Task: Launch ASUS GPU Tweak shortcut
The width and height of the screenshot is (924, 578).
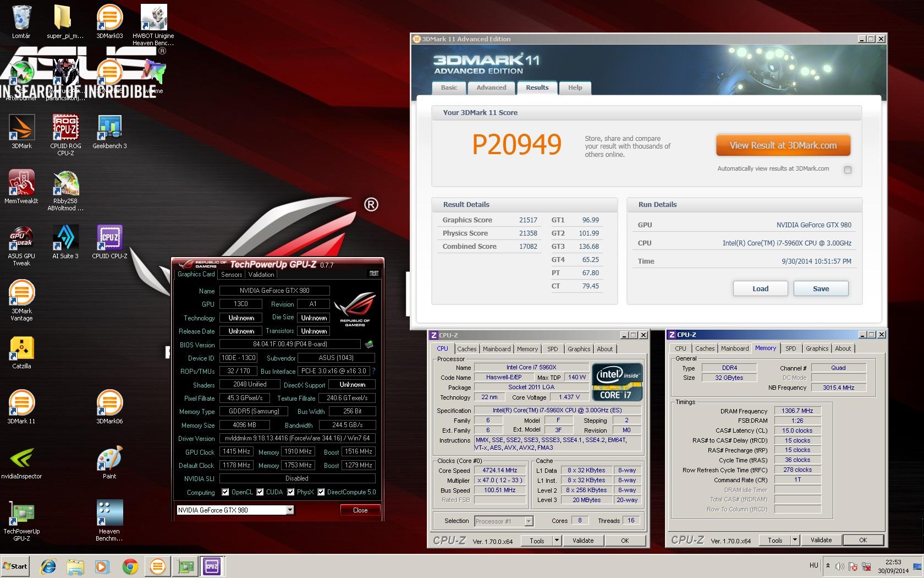Action: 21,246
